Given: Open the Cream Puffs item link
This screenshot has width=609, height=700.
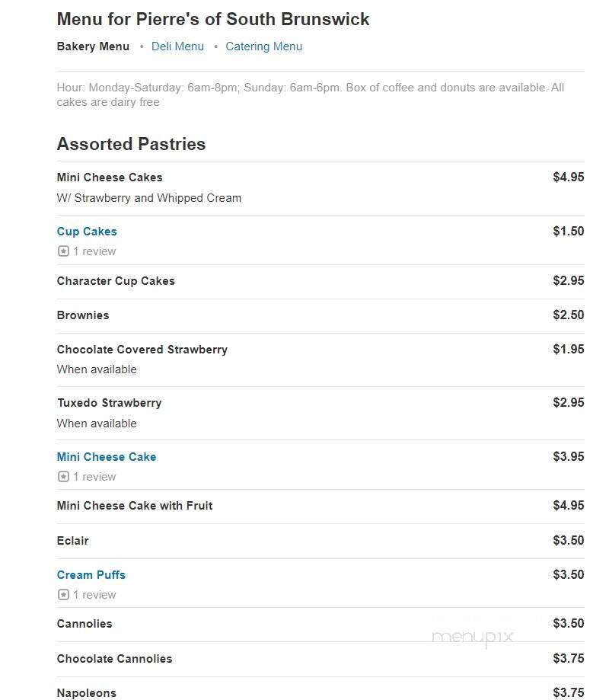Looking at the screenshot, I should click(91, 574).
